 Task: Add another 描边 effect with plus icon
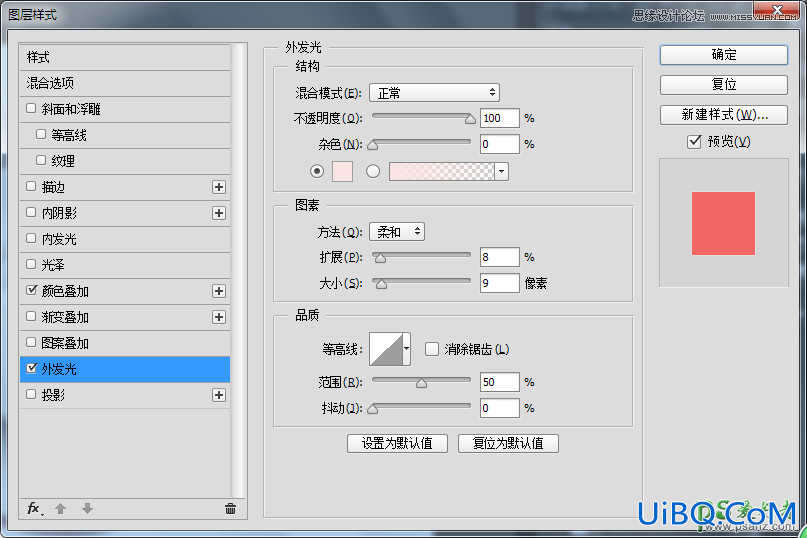coord(219,187)
